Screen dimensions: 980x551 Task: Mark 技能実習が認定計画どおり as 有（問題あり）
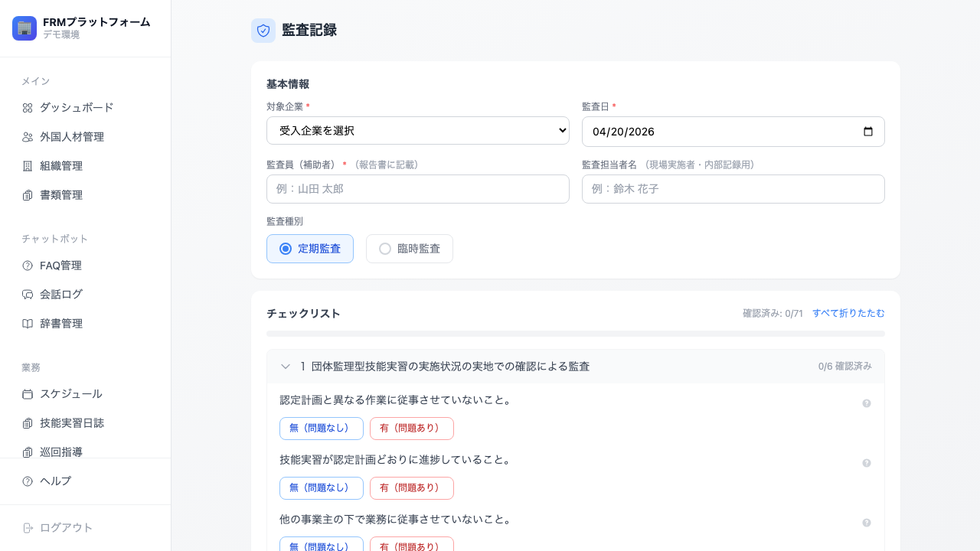[x=412, y=488]
